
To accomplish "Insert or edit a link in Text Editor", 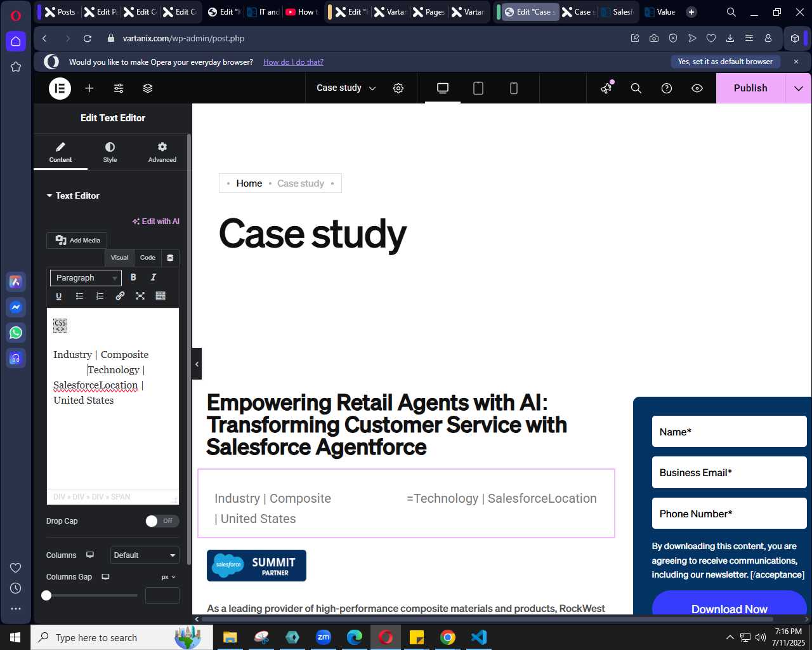I will [x=120, y=296].
